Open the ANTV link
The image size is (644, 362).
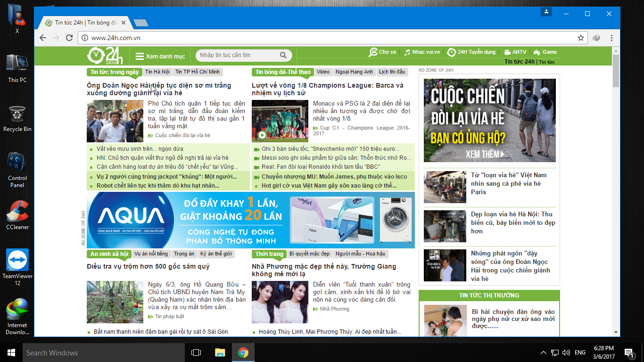pos(515,52)
